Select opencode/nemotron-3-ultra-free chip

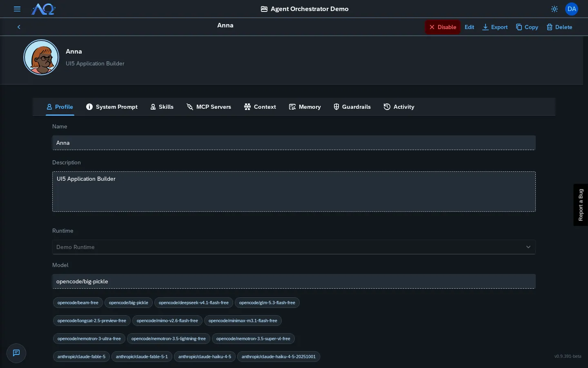point(89,339)
